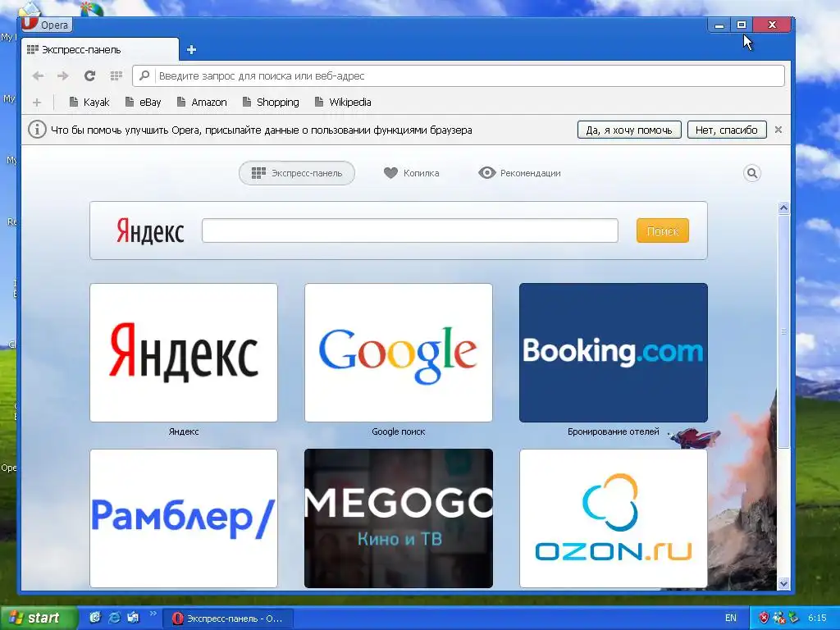The height and width of the screenshot is (630, 840).
Task: Click EN language indicator in taskbar
Action: tap(731, 619)
